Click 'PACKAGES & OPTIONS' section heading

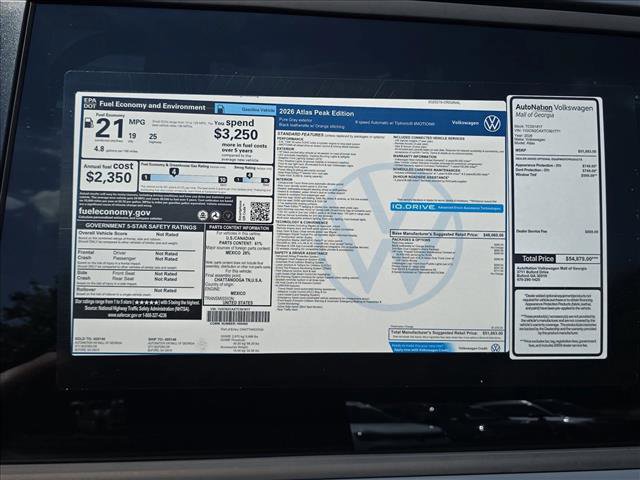[411, 240]
